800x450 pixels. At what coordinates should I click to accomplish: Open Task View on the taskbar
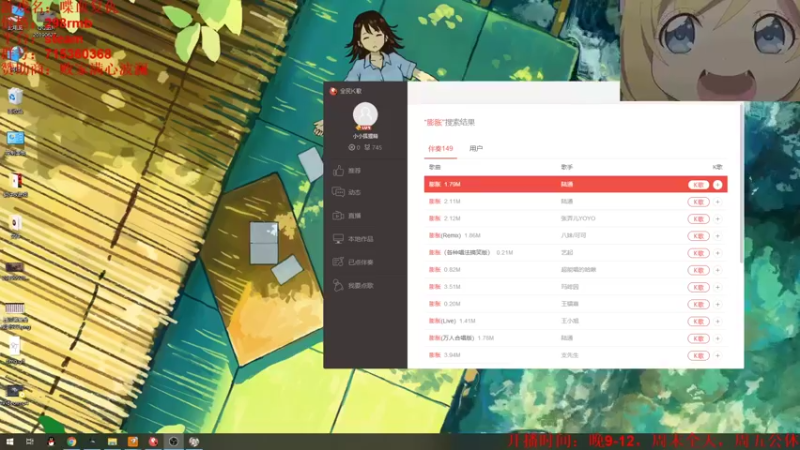[x=30, y=441]
